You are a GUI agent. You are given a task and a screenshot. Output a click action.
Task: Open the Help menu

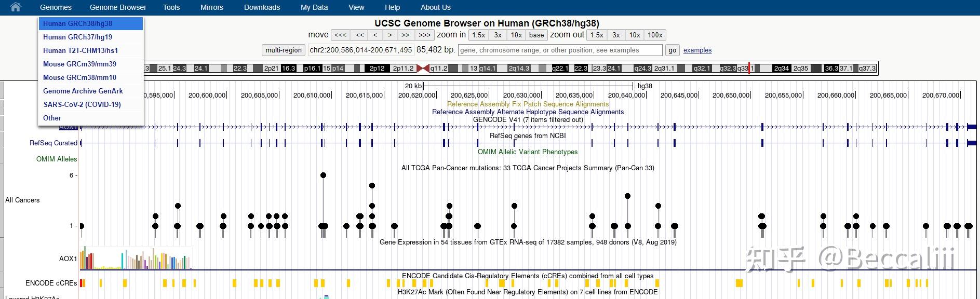pyautogui.click(x=393, y=7)
